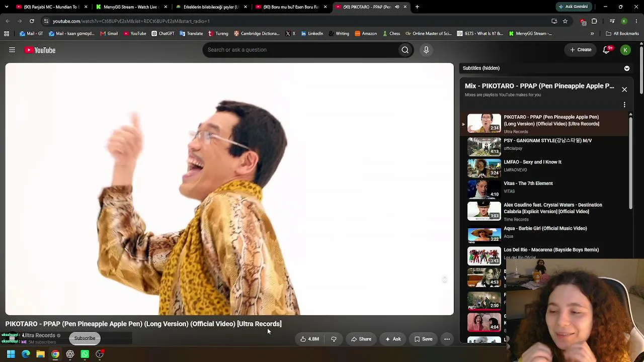Image resolution: width=644 pixels, height=362 pixels.
Task: Close the Mix playlist panel
Action: [x=624, y=89]
